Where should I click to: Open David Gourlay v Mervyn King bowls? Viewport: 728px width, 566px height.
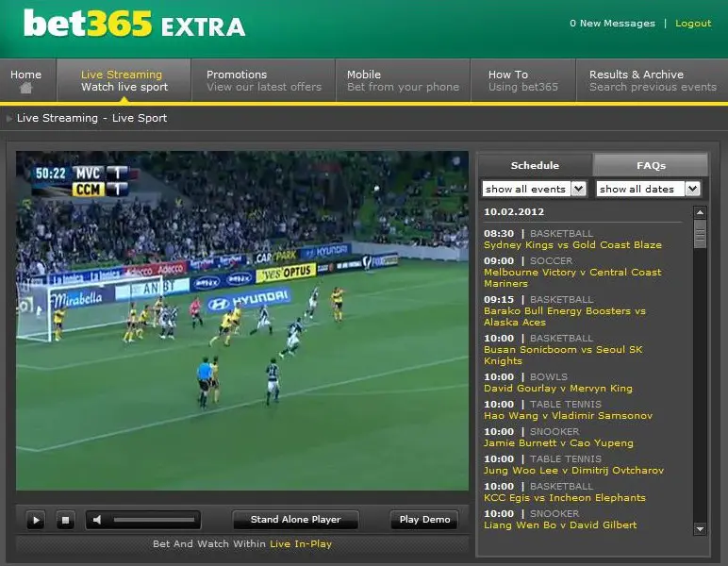(558, 388)
